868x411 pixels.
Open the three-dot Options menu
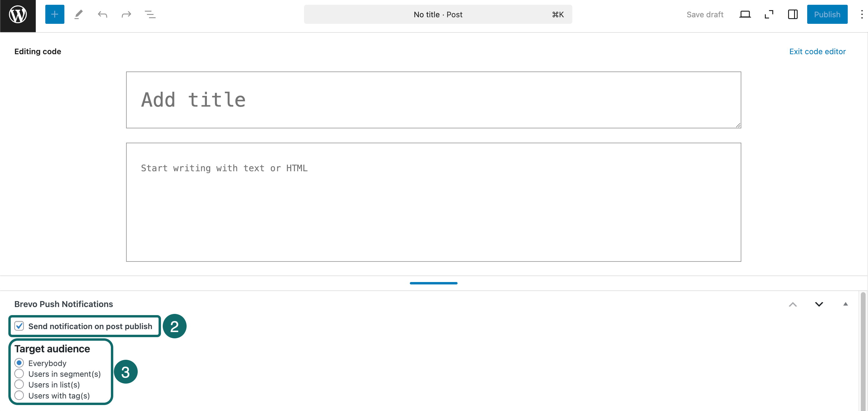(862, 15)
